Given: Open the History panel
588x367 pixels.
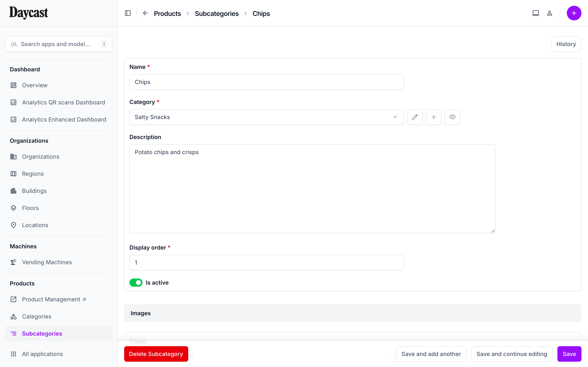Looking at the screenshot, I should click(x=566, y=44).
